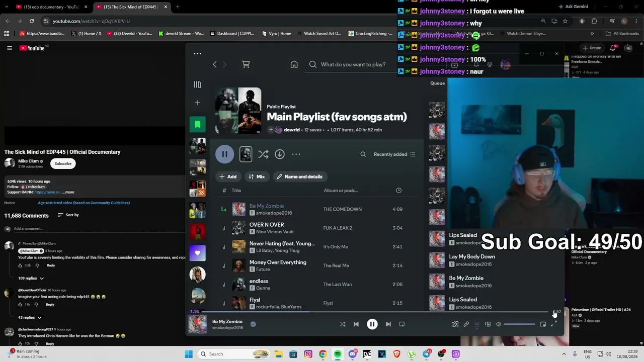Play OVER N OVER track row
The height and width of the screenshot is (362, 644).
click(317, 228)
